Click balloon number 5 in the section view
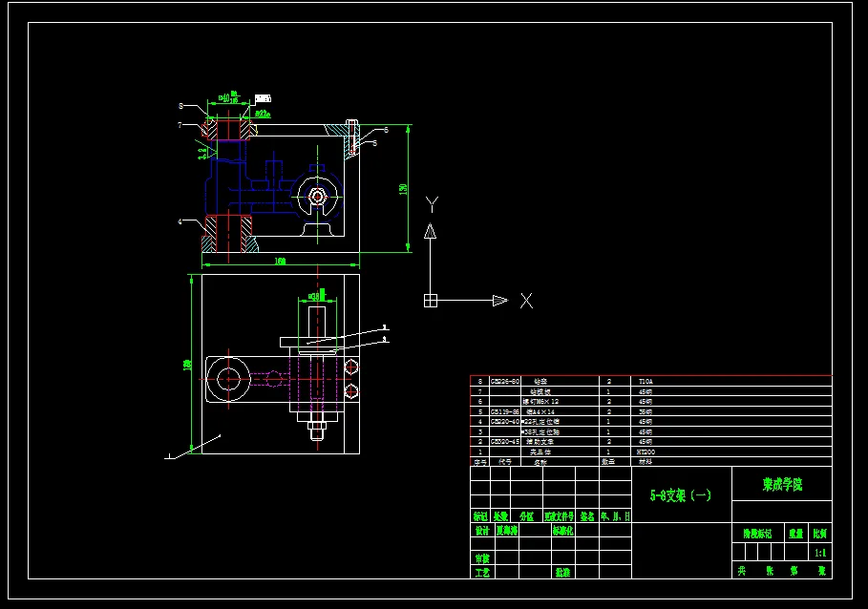Image resolution: width=868 pixels, height=609 pixels. point(374,143)
